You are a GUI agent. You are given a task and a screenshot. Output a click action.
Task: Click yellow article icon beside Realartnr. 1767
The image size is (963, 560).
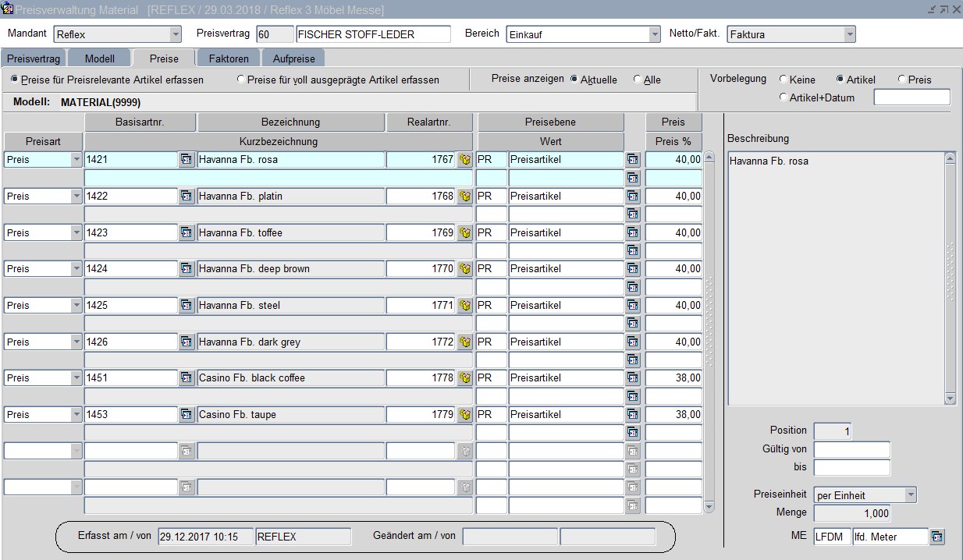[x=465, y=160]
